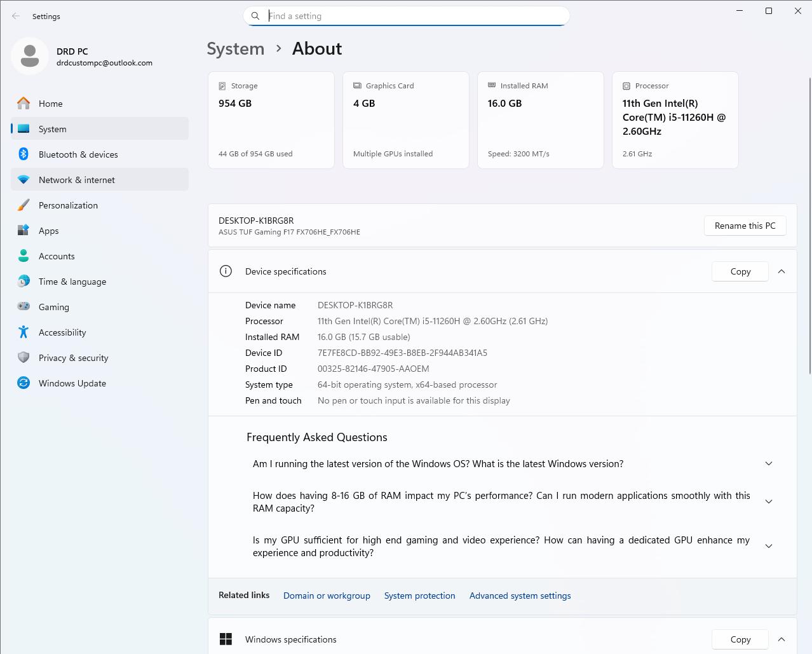Viewport: 812px width, 654px height.
Task: Expand the RAM performance FAQ question
Action: (769, 502)
